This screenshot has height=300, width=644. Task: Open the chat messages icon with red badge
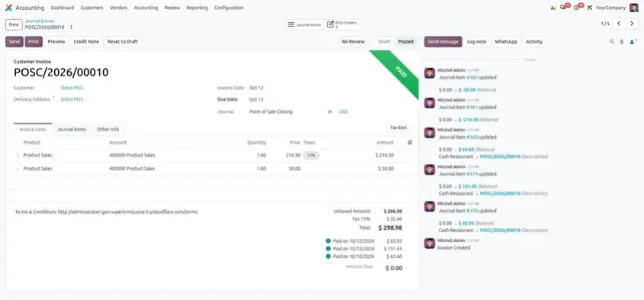click(x=564, y=8)
